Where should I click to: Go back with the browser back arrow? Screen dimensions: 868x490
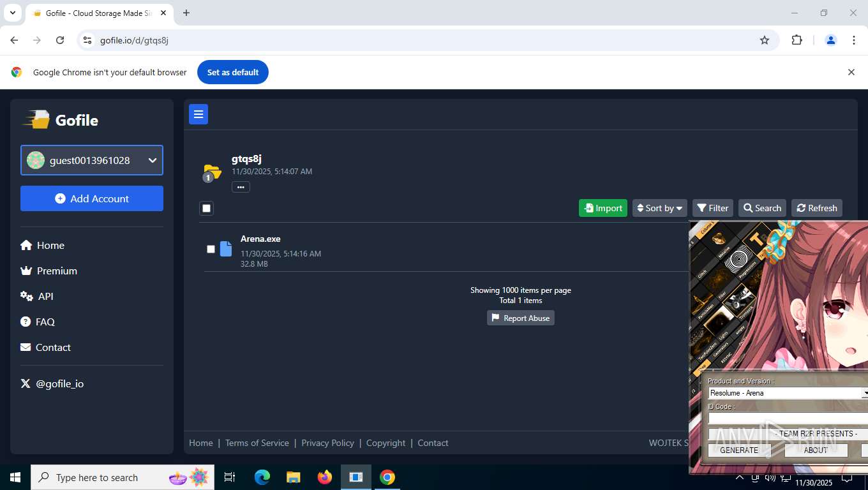[14, 40]
